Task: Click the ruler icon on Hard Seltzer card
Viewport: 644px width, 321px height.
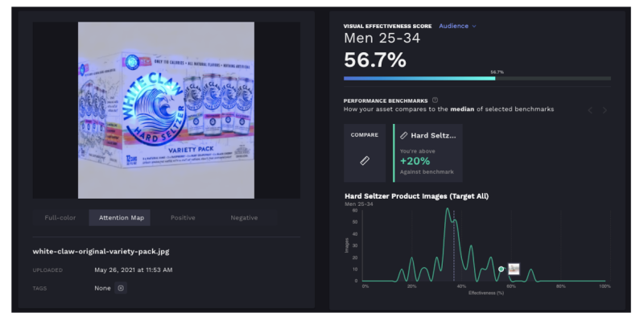Action: (404, 135)
